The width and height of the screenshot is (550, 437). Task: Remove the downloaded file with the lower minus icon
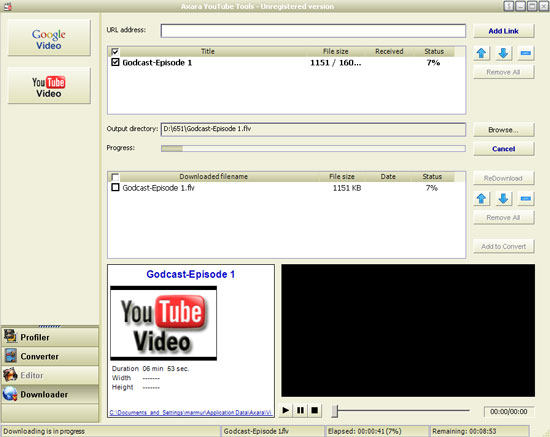[x=525, y=199]
